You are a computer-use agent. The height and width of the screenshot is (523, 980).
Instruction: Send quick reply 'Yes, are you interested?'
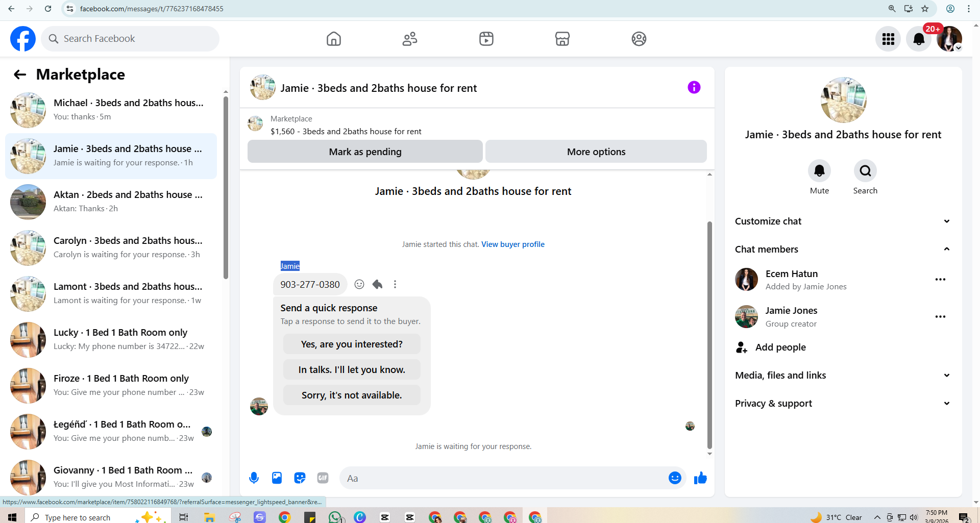352,344
